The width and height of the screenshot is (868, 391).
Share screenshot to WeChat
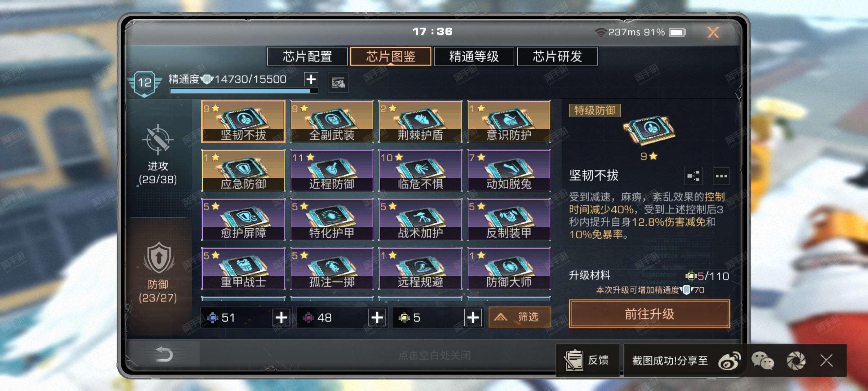762,361
